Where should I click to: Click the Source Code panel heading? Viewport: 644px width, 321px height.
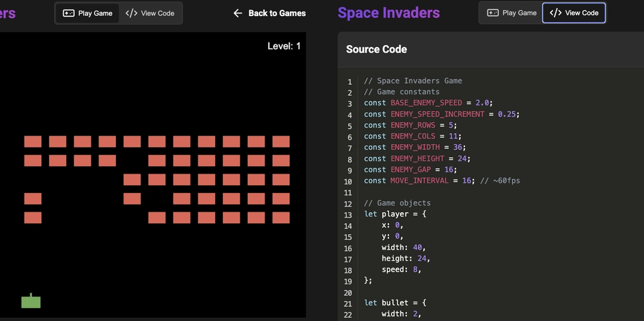(377, 50)
